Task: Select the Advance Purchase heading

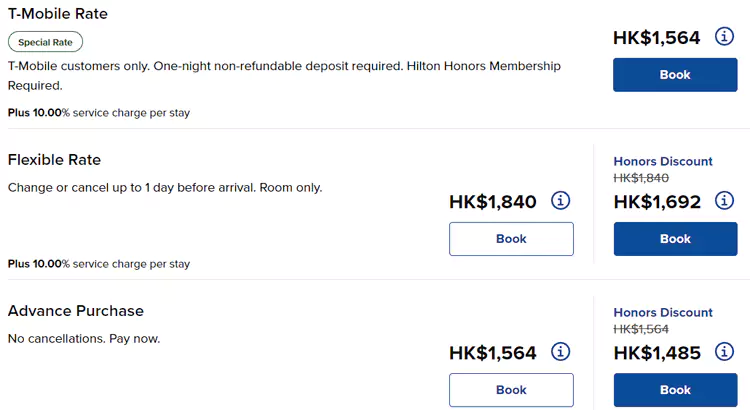Action: coord(76,311)
